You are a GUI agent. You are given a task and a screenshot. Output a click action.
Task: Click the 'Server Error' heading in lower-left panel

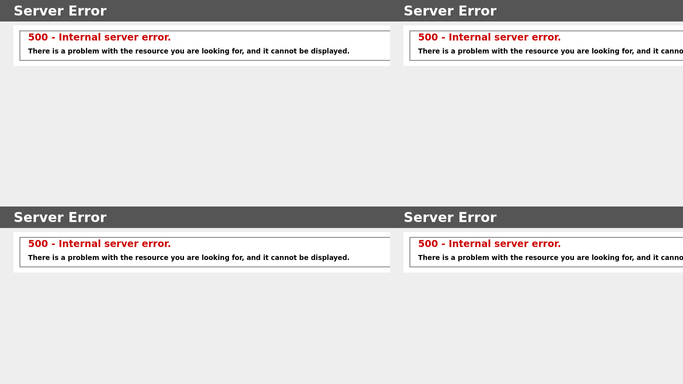pos(60,217)
